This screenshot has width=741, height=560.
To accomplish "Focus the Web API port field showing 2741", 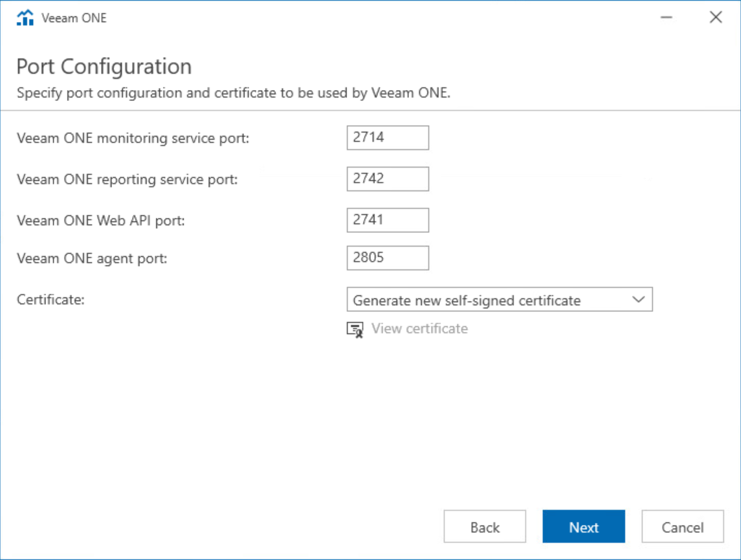I will [x=387, y=220].
